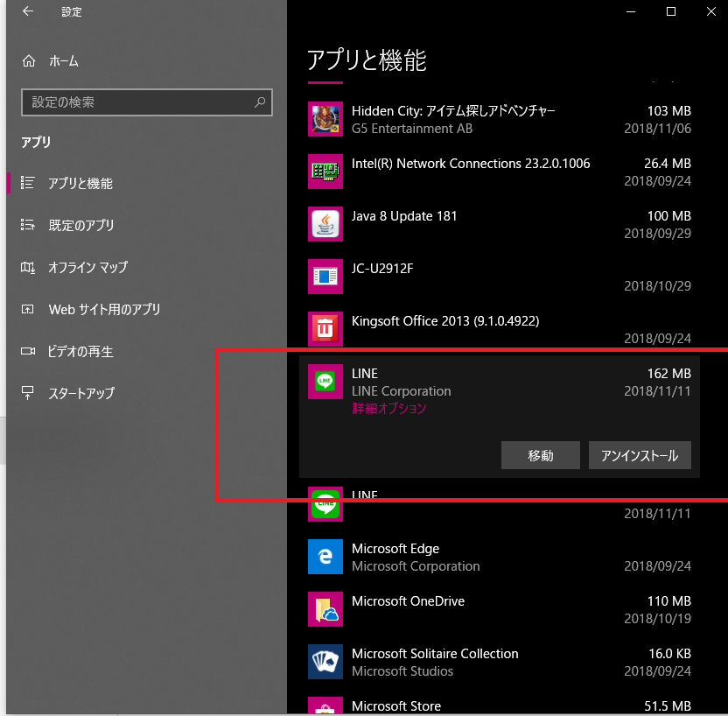This screenshot has width=728, height=716.
Task: Select the Microsoft Store entry name
Action: (x=396, y=705)
